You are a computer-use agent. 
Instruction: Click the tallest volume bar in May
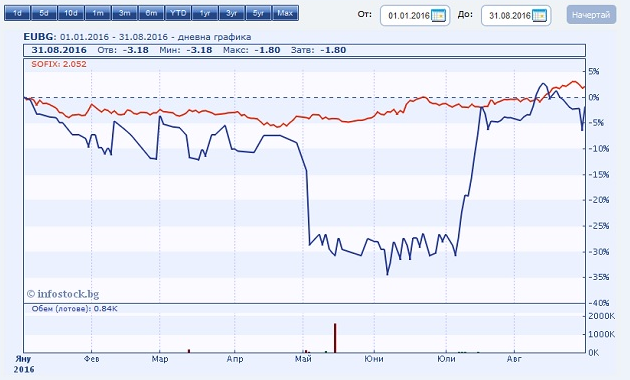[335, 338]
